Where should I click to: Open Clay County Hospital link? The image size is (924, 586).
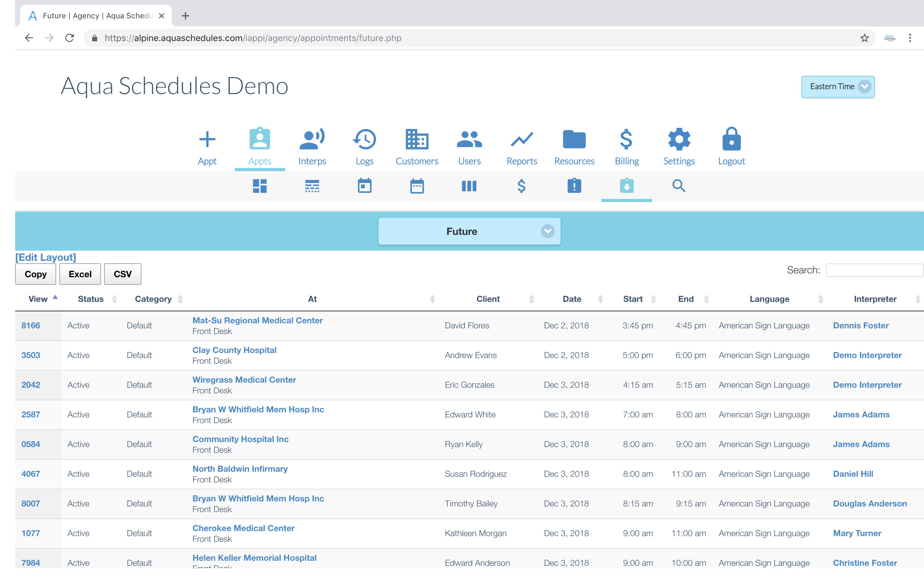pos(234,350)
